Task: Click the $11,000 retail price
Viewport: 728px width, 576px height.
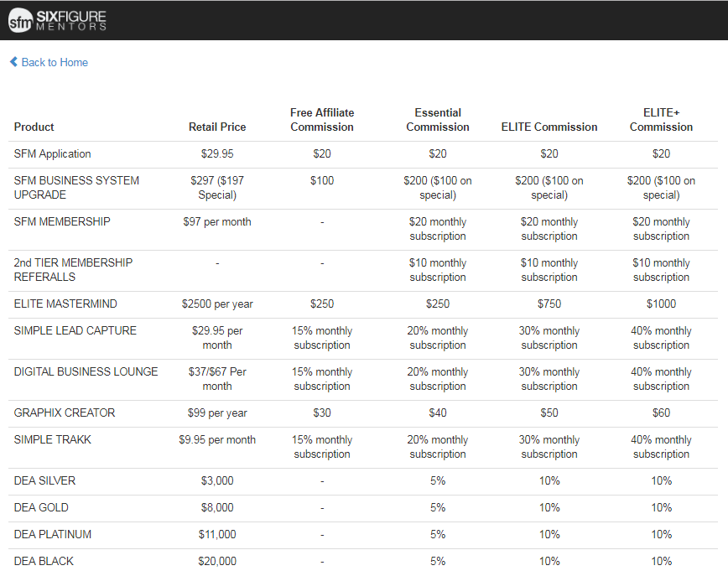Action: pyautogui.click(x=217, y=534)
